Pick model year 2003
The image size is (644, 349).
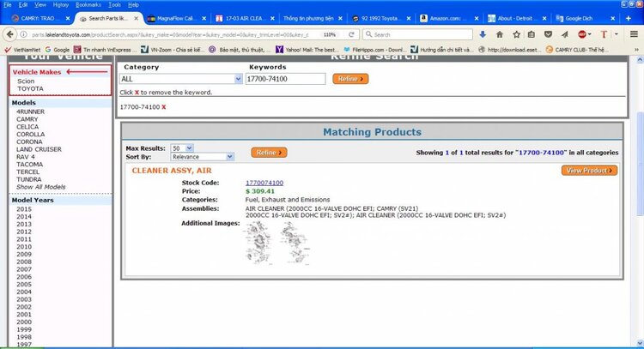[24, 299]
